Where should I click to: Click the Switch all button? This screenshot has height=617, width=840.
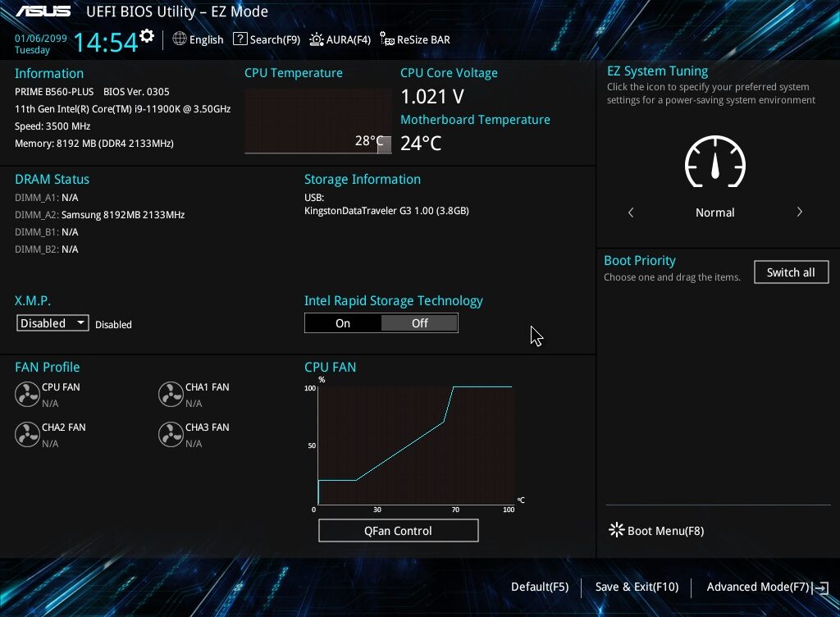point(791,272)
